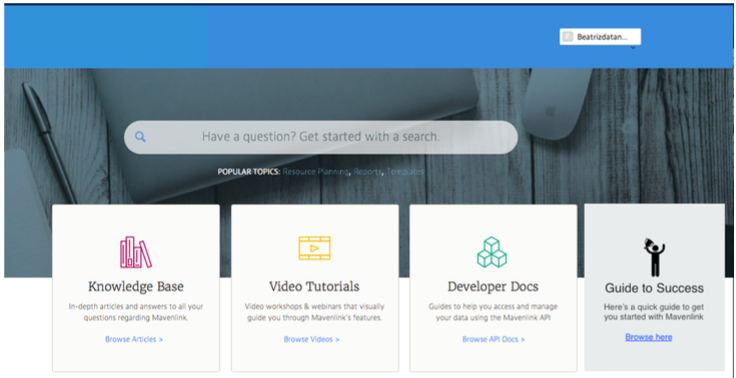Click the Video Tutorials heading
This screenshot has width=736, height=378.
pos(314,286)
